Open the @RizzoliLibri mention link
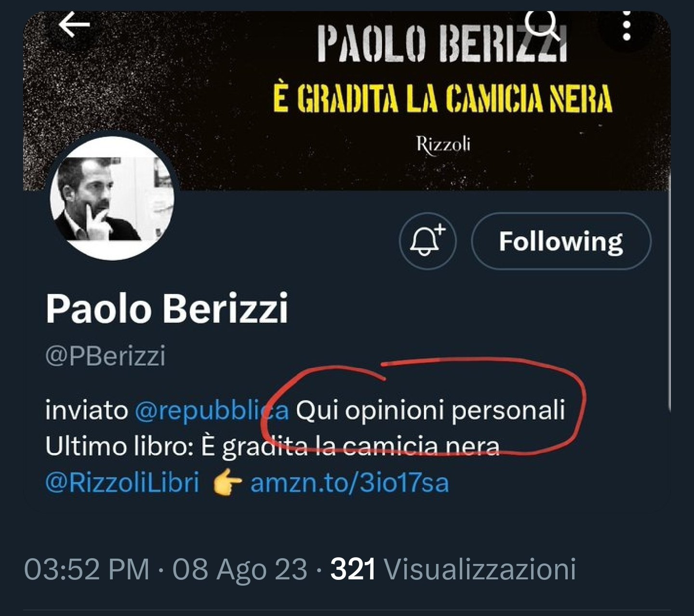Viewport: 694px width, 616px height. point(122,482)
